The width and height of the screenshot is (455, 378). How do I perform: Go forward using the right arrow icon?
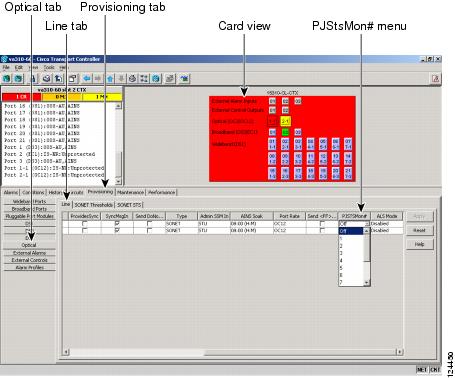coord(98,79)
